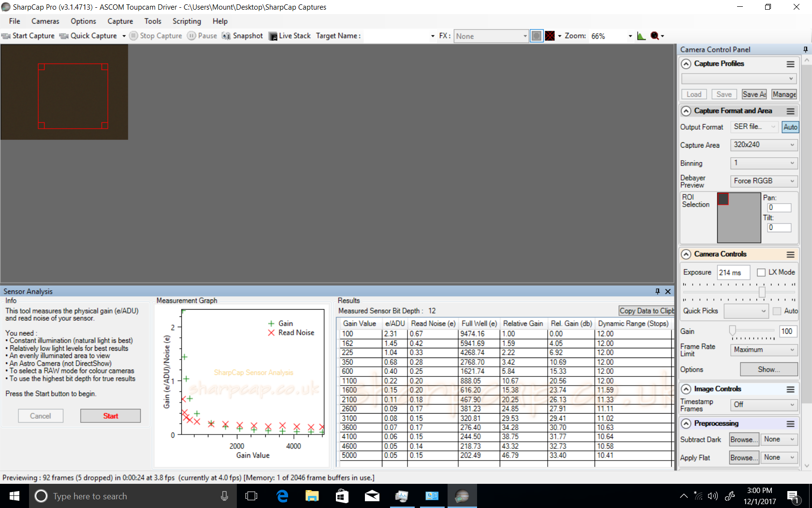Click Copy Data to Clipboard button
812x508 pixels.
647,311
